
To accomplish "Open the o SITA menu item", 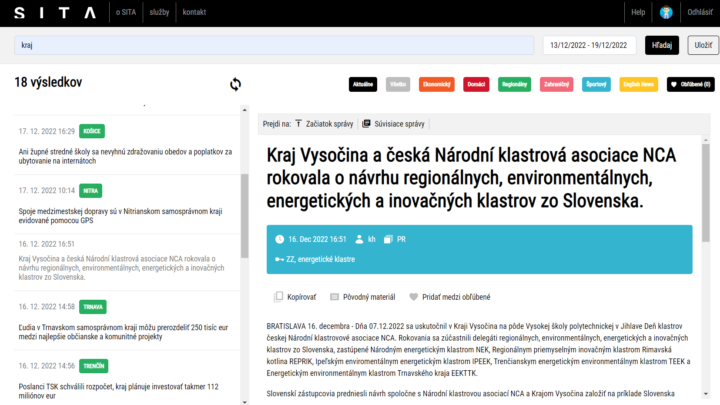I will (x=126, y=12).
